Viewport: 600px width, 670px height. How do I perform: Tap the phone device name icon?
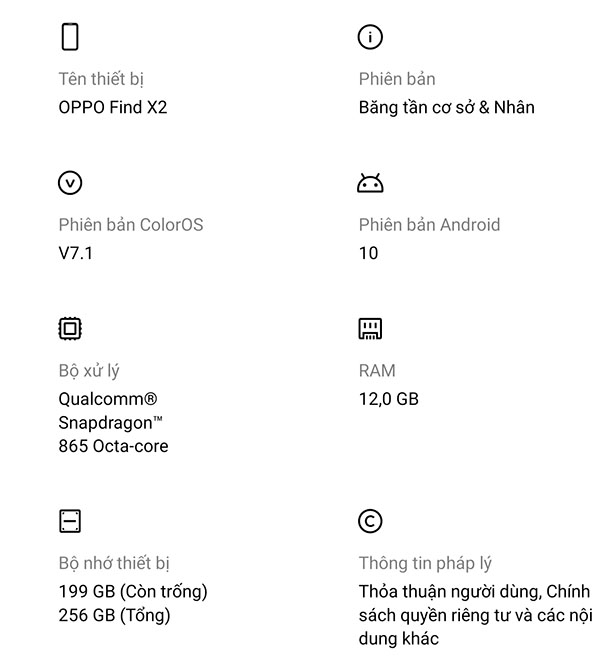70,37
